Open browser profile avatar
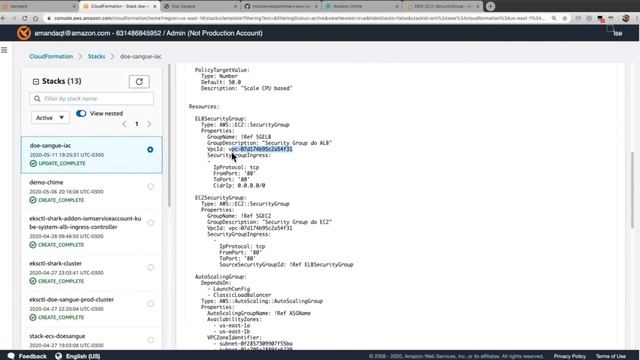The height and width of the screenshot is (360, 640). click(626, 18)
